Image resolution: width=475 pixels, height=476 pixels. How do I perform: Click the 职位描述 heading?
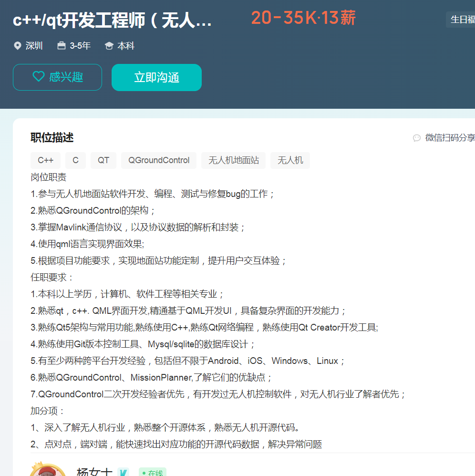(x=52, y=137)
